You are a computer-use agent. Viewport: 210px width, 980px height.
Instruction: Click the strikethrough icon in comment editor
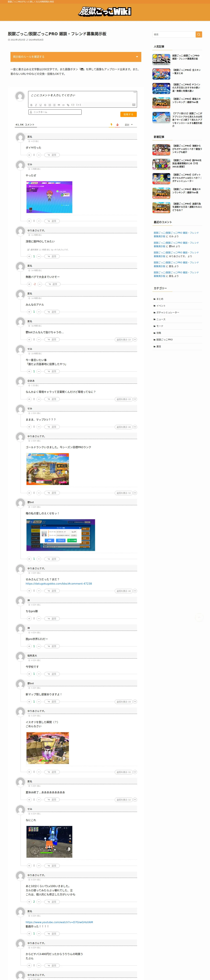[x=45, y=105]
